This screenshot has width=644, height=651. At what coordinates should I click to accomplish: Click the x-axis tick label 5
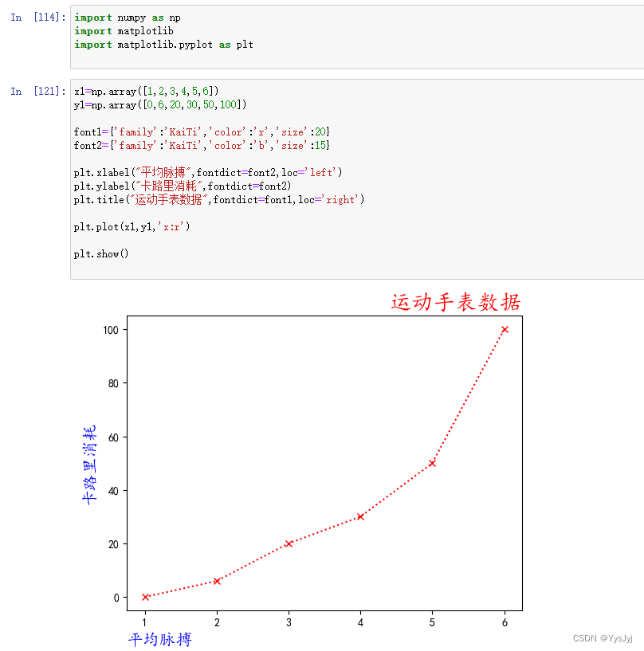point(432,622)
